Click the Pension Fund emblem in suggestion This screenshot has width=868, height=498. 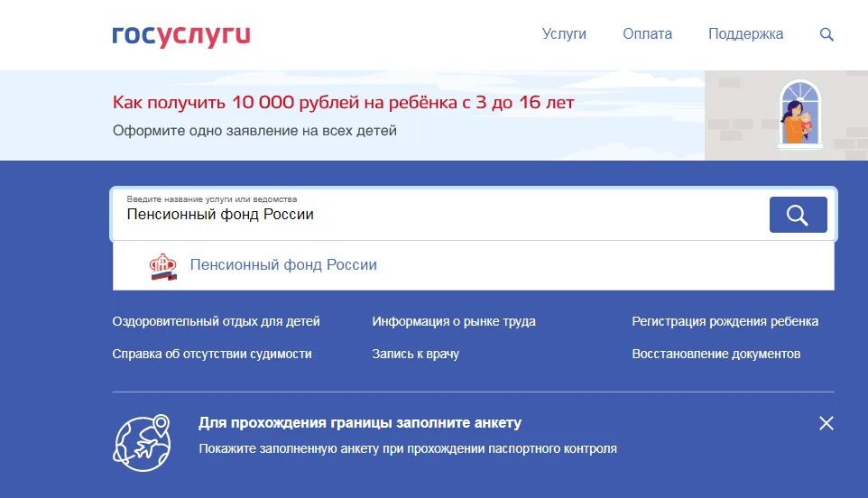pyautogui.click(x=163, y=267)
